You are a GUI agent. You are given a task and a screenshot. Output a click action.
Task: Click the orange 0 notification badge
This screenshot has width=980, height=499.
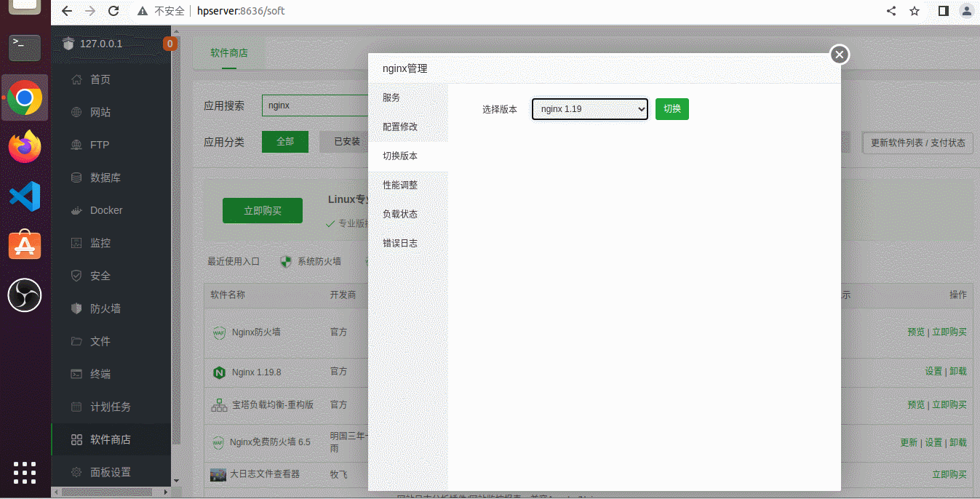pos(170,44)
